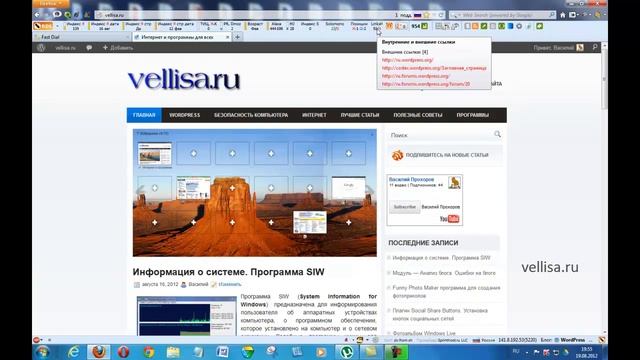Open media player from the taskbar
Image resolution: width=640 pixels, height=360 pixels.
click(x=321, y=352)
